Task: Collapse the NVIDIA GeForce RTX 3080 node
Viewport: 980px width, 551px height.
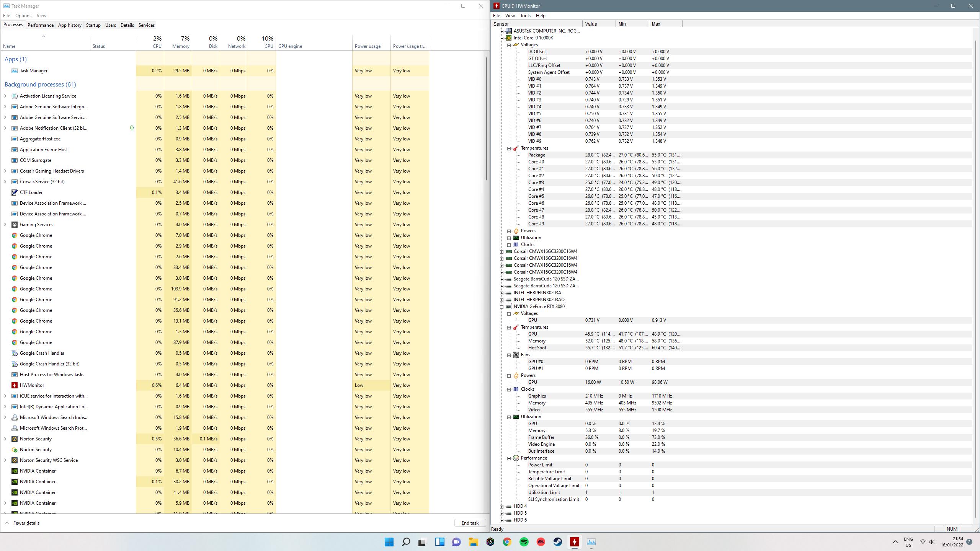Action: pos(502,307)
